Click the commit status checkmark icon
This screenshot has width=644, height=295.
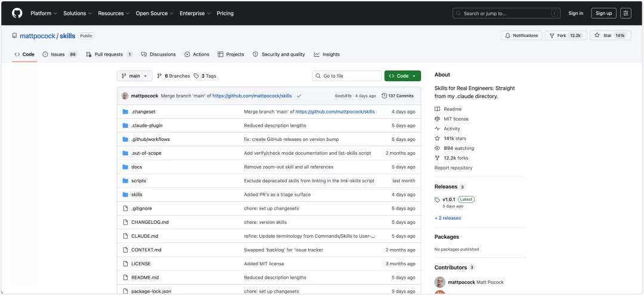pyautogui.click(x=299, y=96)
